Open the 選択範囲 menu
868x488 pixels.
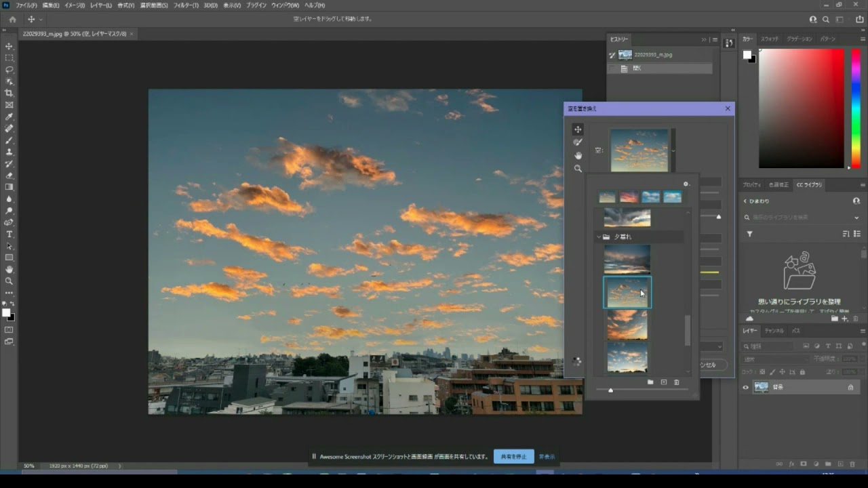pyautogui.click(x=154, y=5)
